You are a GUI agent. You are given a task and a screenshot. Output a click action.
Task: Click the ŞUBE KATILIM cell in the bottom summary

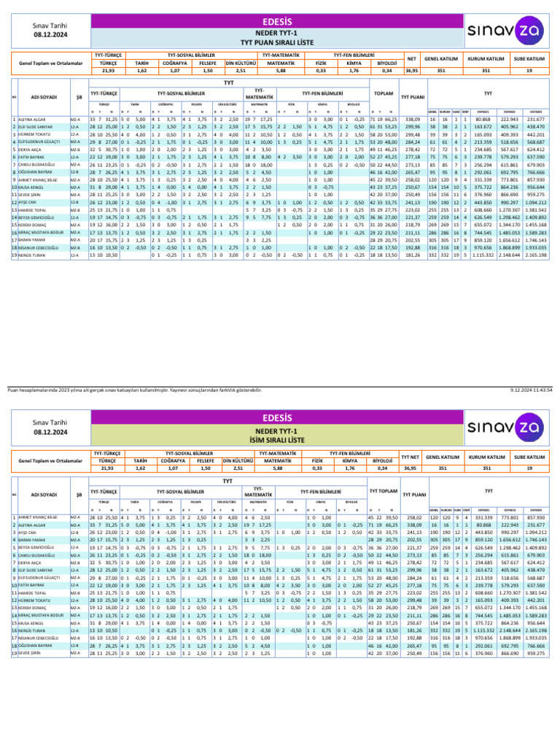click(x=529, y=457)
